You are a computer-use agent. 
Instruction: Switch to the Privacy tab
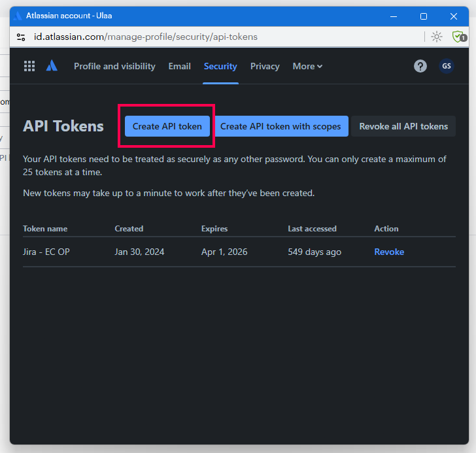coord(265,66)
